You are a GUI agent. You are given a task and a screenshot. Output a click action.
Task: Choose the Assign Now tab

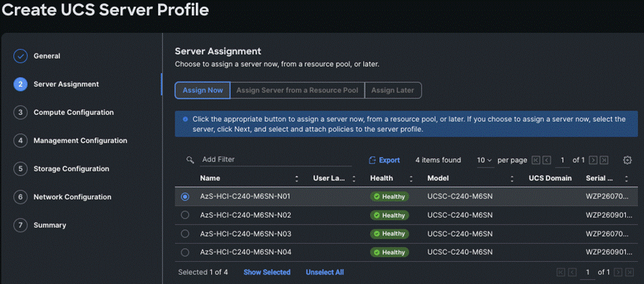tap(203, 90)
